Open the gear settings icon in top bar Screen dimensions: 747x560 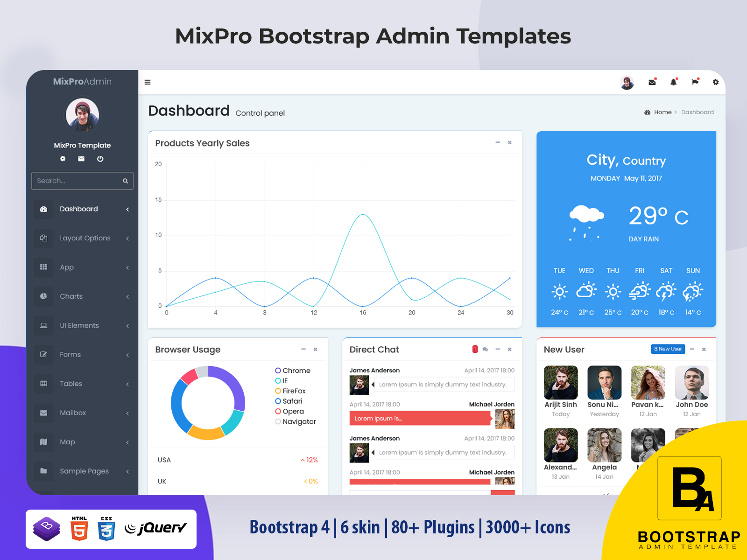(716, 82)
